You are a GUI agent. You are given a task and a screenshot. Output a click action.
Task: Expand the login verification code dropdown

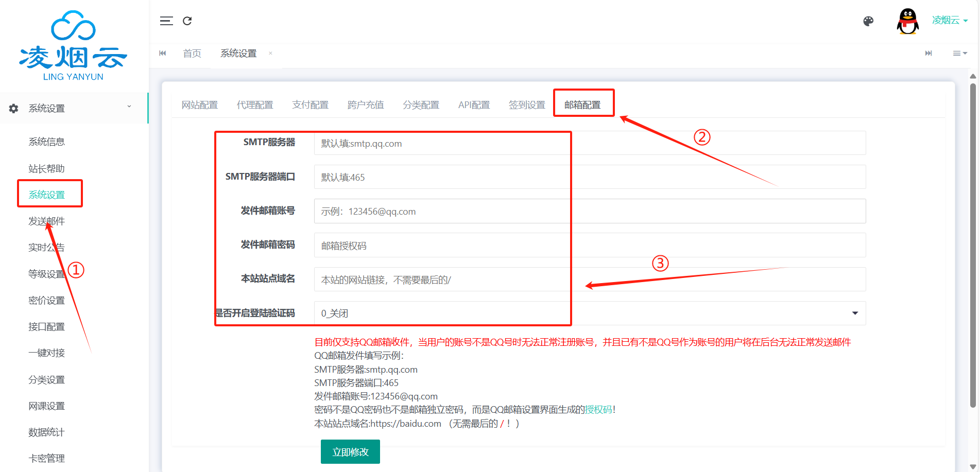click(x=590, y=313)
